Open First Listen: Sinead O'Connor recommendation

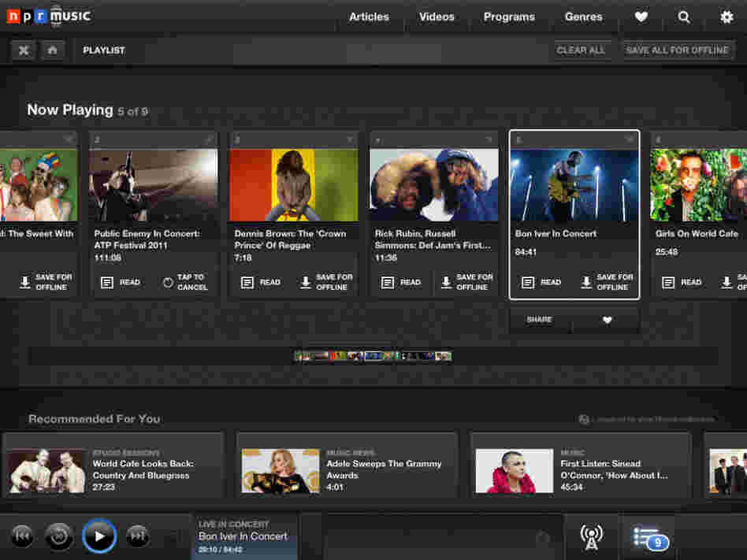point(582,465)
